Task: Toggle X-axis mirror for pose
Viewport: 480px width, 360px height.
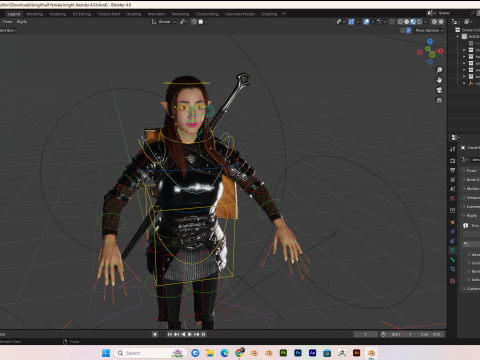Action: [x=408, y=30]
